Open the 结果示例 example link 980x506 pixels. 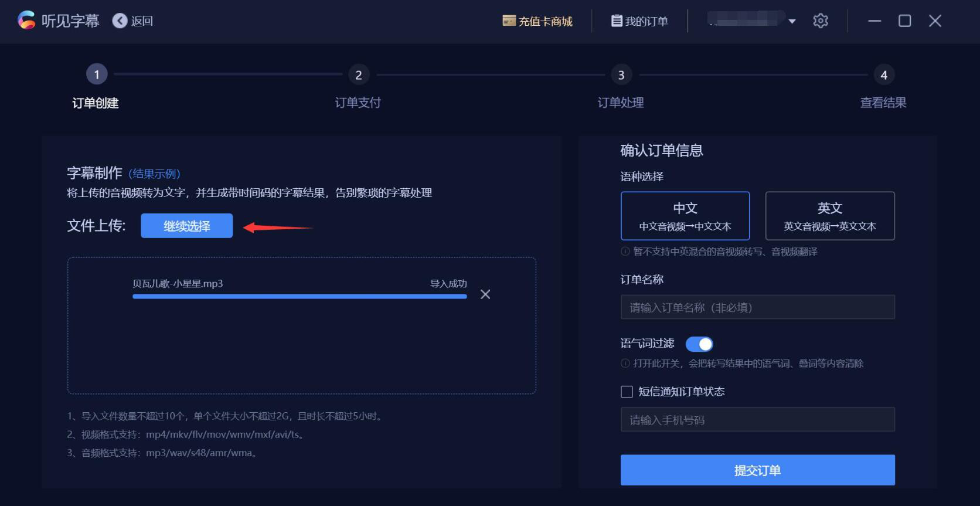click(155, 174)
